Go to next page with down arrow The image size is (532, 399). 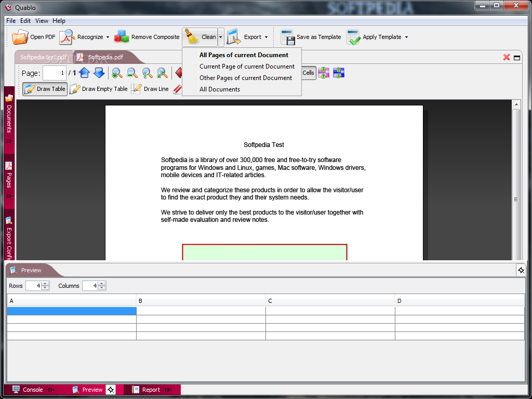pyautogui.click(x=99, y=73)
